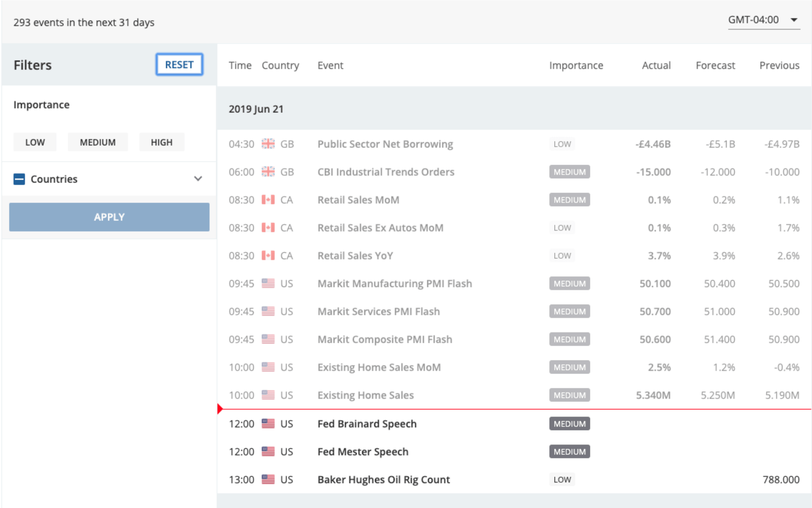Screen dimensions: 812x508
Task: Select Markit Composite PMI Flash event
Action: tap(385, 339)
